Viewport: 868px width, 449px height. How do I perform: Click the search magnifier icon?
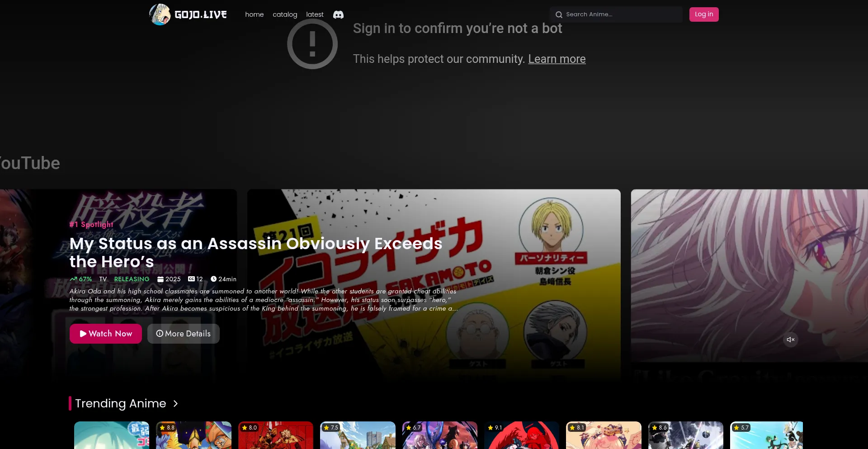[x=559, y=14]
